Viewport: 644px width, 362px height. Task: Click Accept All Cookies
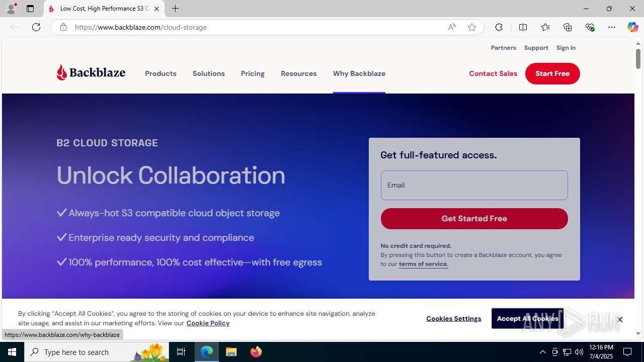point(527,319)
